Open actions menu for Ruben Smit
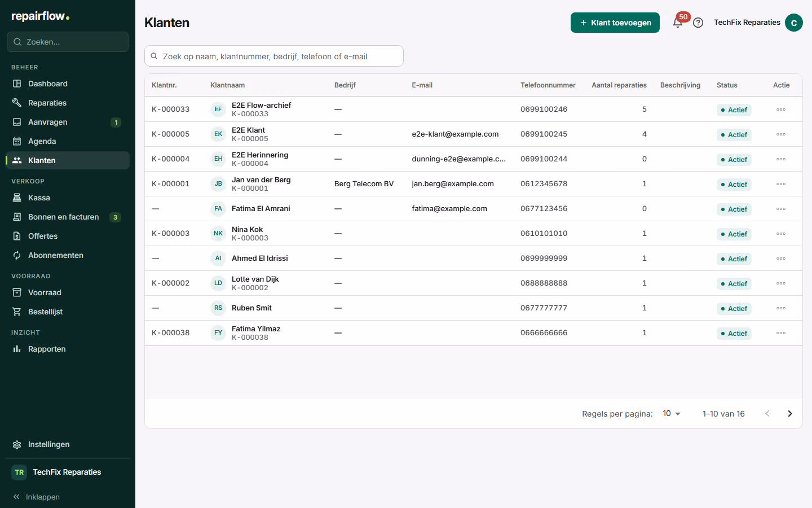 (x=781, y=308)
